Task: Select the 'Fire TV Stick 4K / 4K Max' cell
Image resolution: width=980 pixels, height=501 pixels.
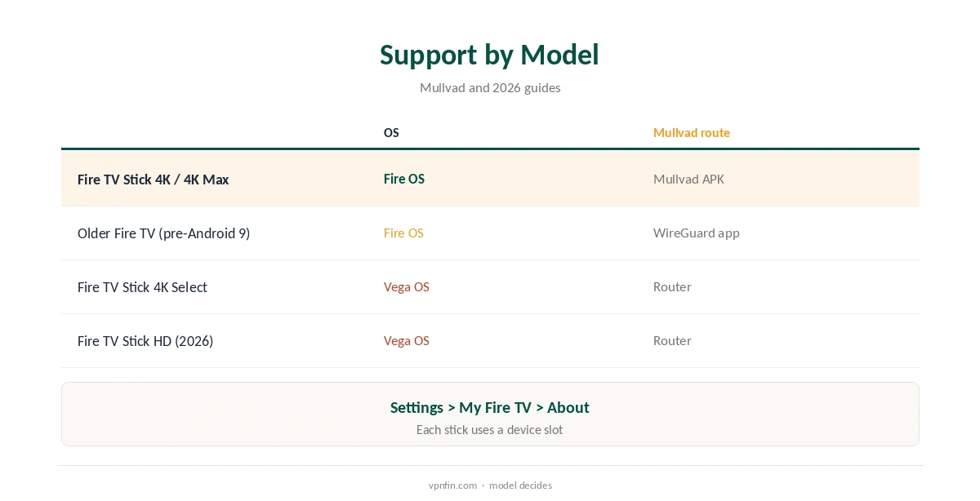Action: pos(153,180)
